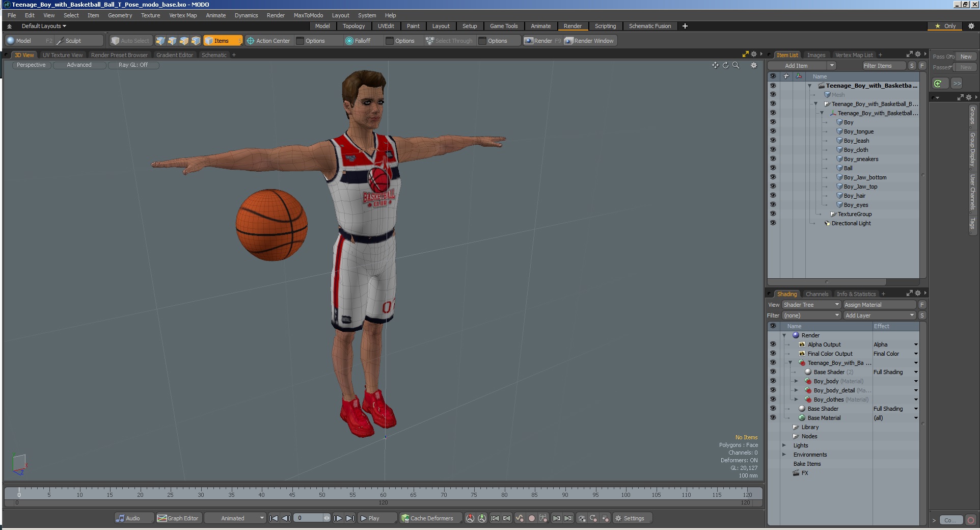The height and width of the screenshot is (530, 980).
Task: Open the 3D viewport options gear
Action: 754,65
